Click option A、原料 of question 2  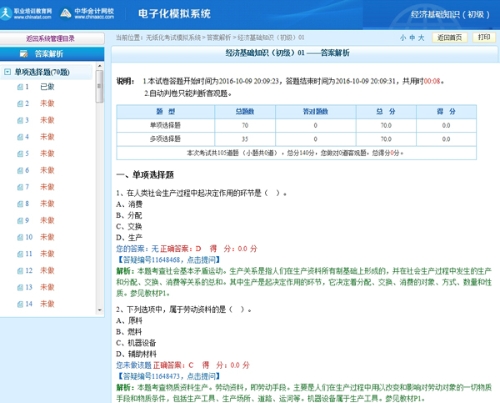129,321
